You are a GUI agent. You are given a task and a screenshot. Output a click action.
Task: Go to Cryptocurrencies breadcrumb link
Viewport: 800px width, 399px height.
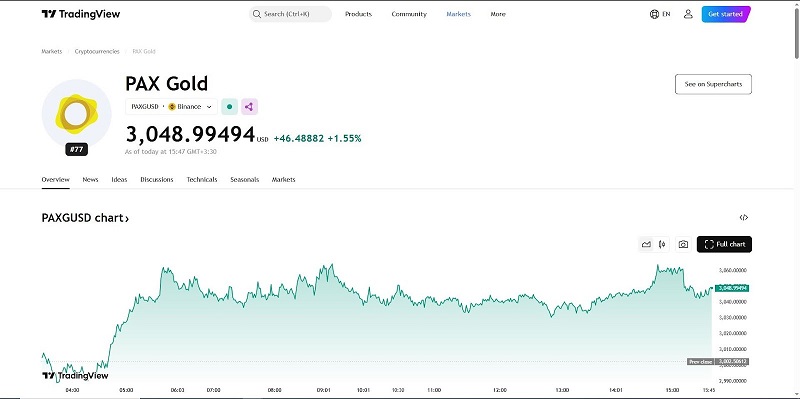(x=97, y=52)
